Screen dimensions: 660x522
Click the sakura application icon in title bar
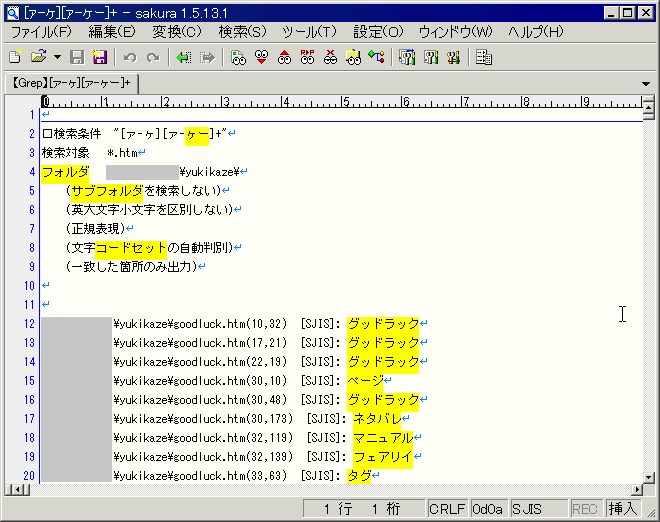coord(13,13)
